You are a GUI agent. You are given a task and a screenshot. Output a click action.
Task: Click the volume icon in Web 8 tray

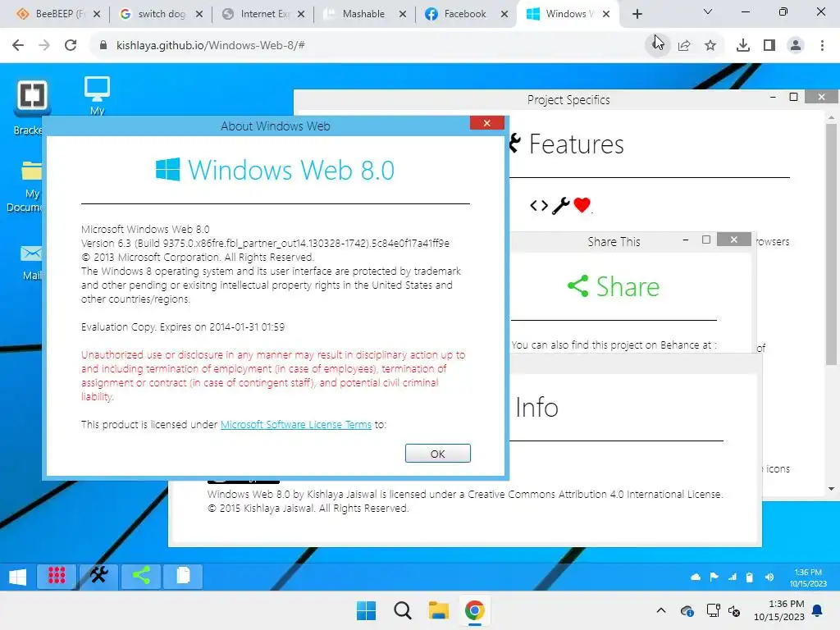(x=769, y=577)
